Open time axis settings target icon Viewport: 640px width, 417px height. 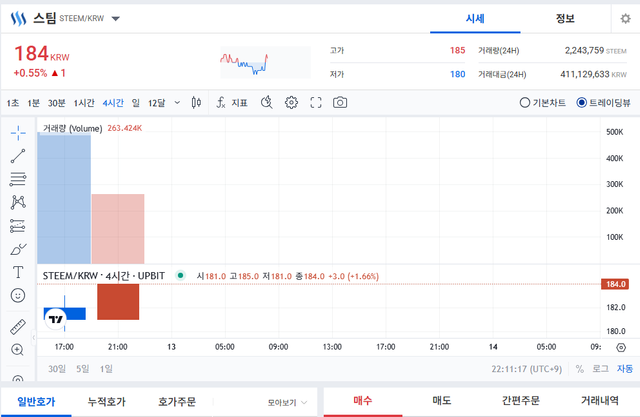coord(621,348)
